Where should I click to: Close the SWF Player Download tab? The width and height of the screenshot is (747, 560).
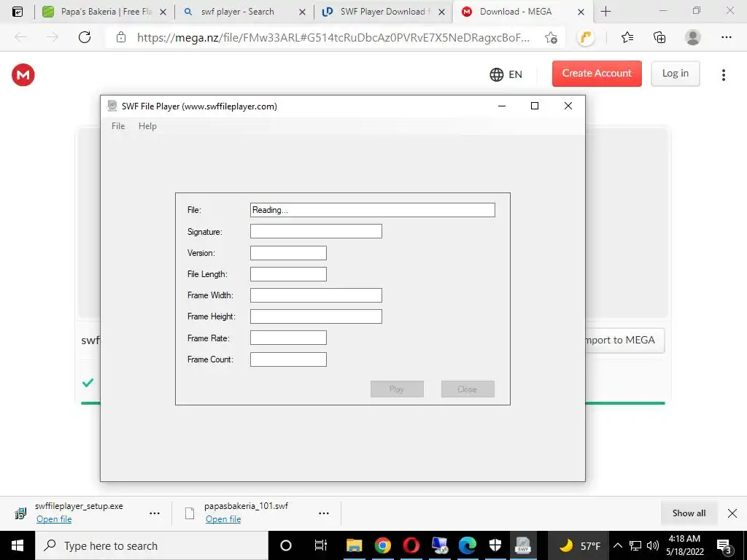pos(441,12)
